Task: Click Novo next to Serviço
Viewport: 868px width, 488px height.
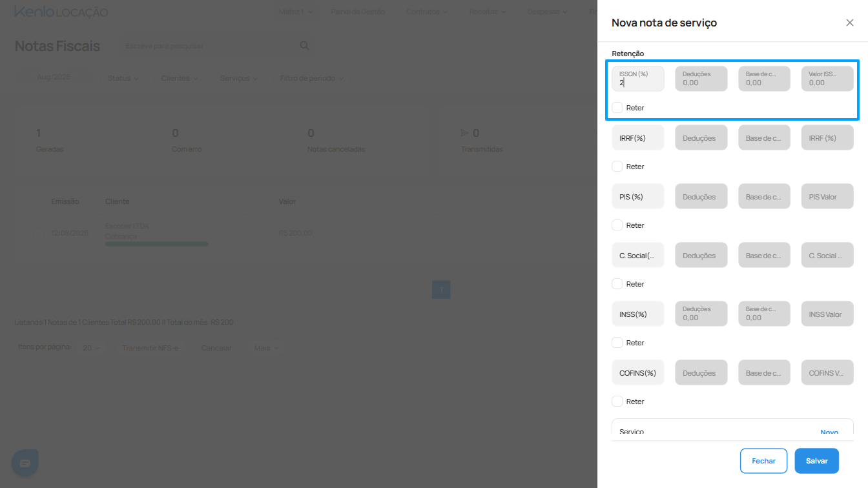Action: pyautogui.click(x=829, y=432)
